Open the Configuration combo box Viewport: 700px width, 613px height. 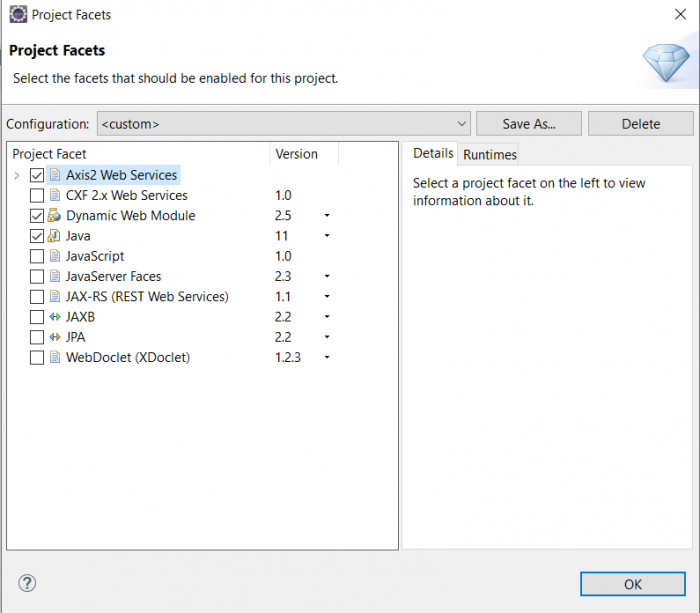pyautogui.click(x=283, y=124)
